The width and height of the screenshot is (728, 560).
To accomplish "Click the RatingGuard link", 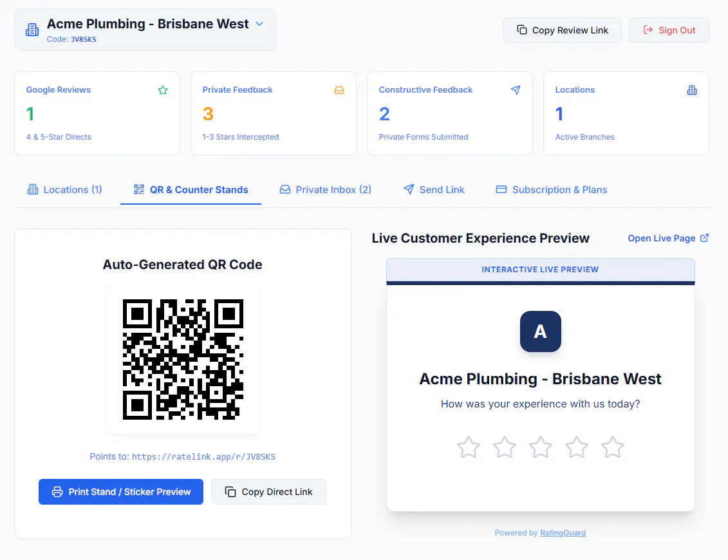I will pyautogui.click(x=563, y=532).
